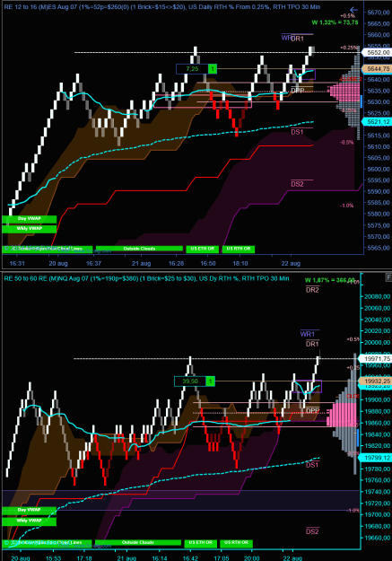Click the blue left arrow on the ES chart

[x=353, y=10]
